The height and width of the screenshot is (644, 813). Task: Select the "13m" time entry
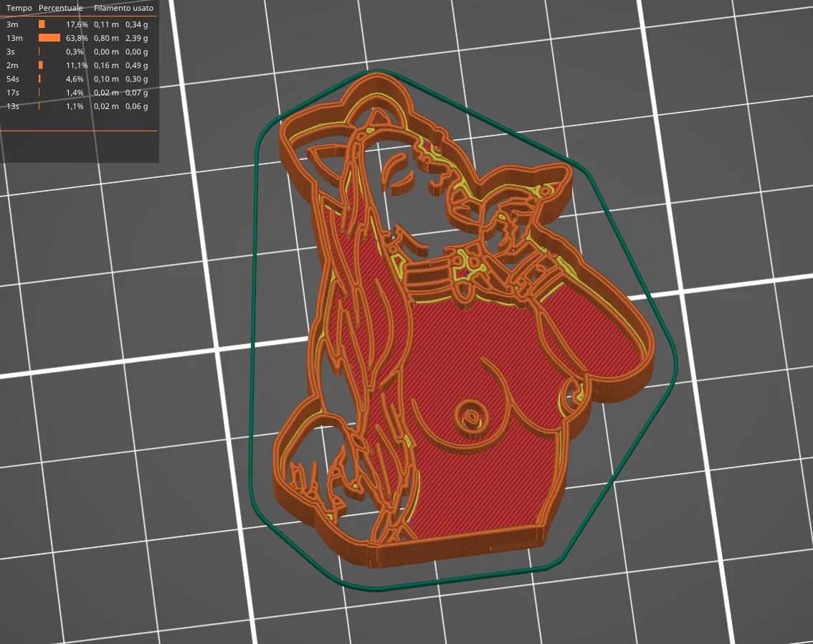[14, 38]
